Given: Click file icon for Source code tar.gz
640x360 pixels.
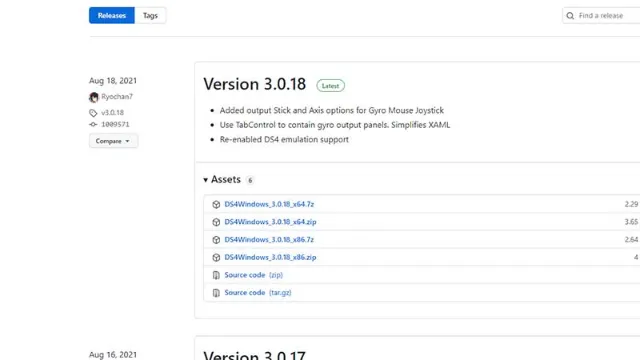Looking at the screenshot, I should point(216,293).
